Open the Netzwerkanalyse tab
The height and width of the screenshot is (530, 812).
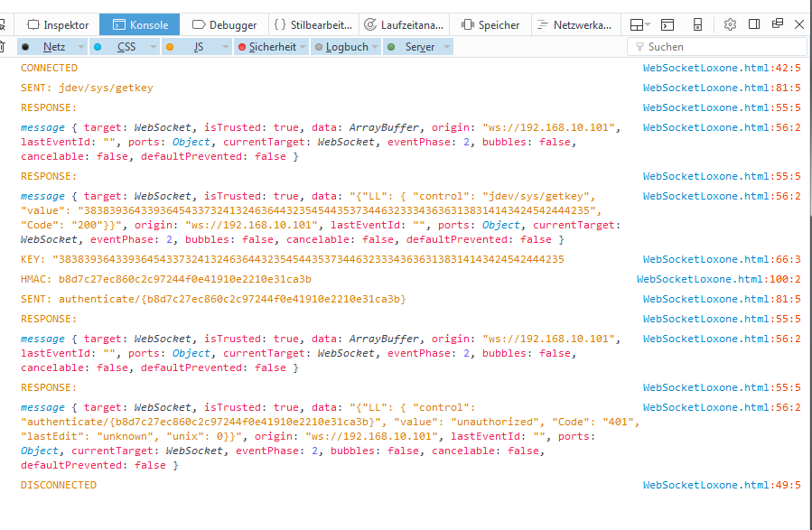point(577,25)
